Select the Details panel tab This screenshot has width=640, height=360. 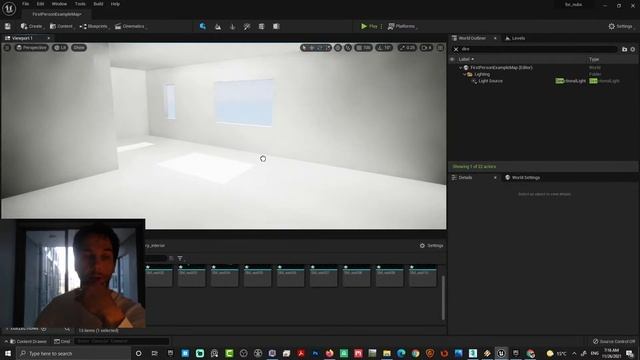[465, 178]
